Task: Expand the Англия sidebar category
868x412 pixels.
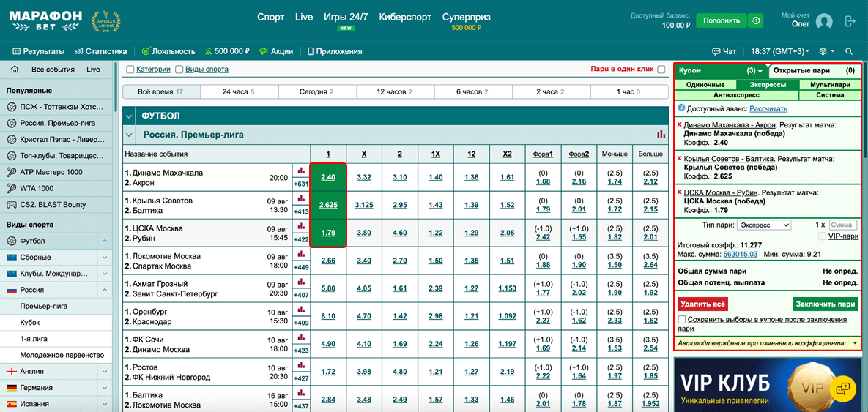Action: [106, 371]
